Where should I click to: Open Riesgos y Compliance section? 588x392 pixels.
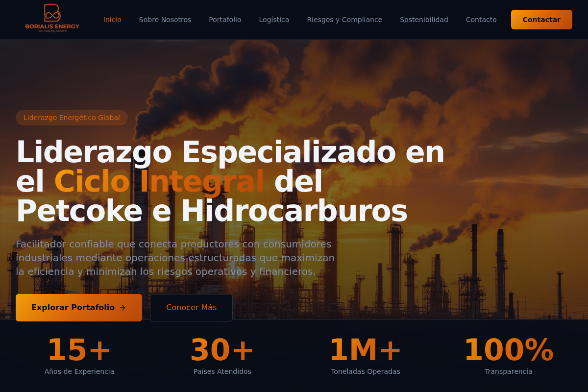[x=344, y=20]
